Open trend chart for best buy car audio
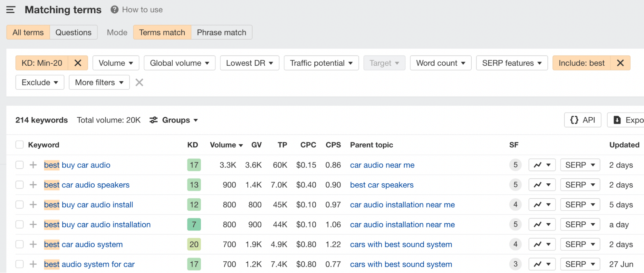The image size is (644, 273). (542, 165)
